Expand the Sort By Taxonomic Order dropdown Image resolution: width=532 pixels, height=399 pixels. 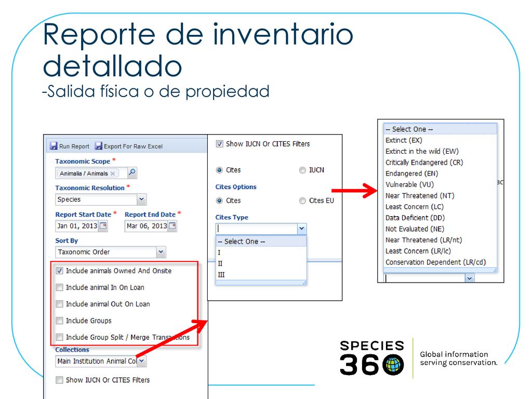click(x=161, y=252)
